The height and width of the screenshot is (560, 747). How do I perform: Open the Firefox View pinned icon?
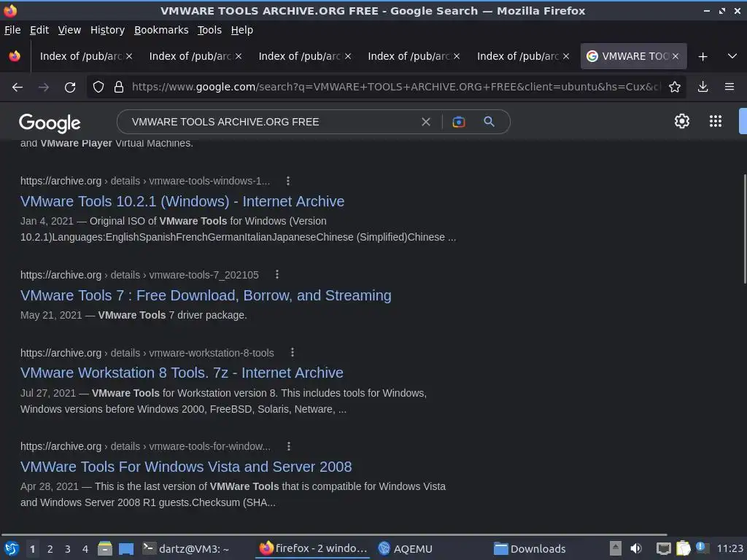(15, 56)
